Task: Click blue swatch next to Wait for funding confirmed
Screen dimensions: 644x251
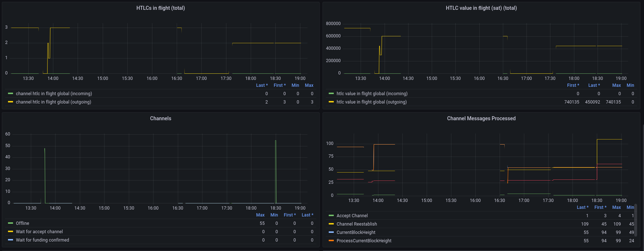Action: [11, 240]
